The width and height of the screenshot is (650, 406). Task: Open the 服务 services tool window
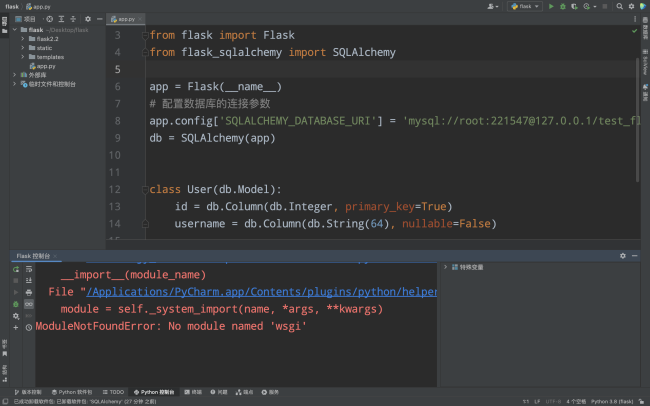270,392
